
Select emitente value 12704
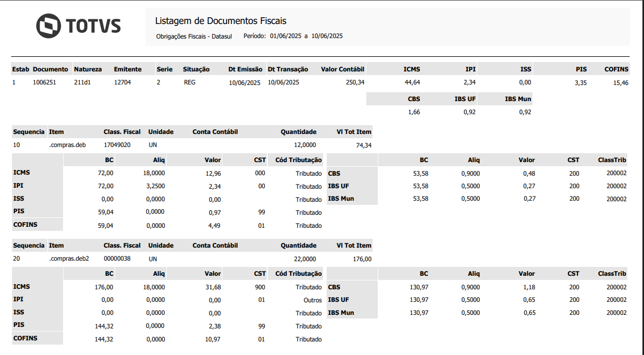[122, 82]
